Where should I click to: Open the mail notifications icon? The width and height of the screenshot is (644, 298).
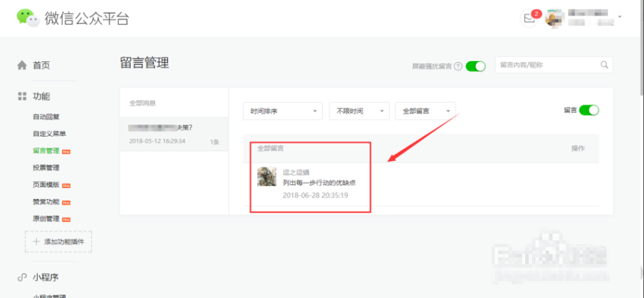click(x=529, y=19)
